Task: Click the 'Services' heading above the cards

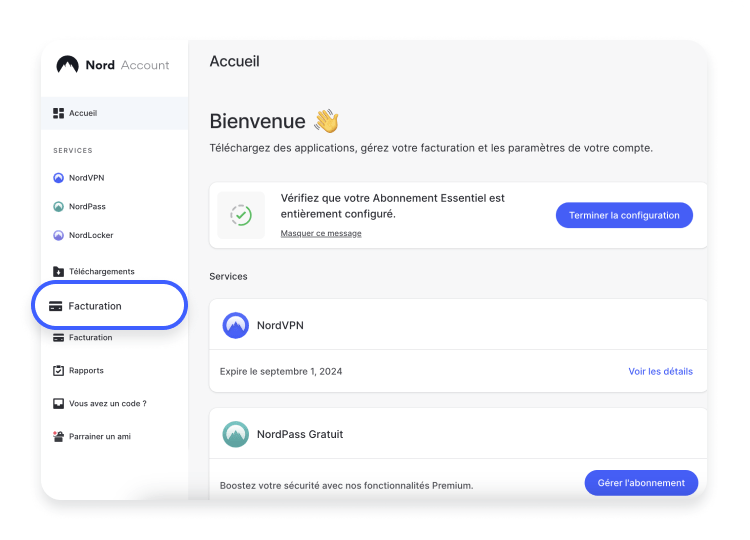Action: (228, 276)
